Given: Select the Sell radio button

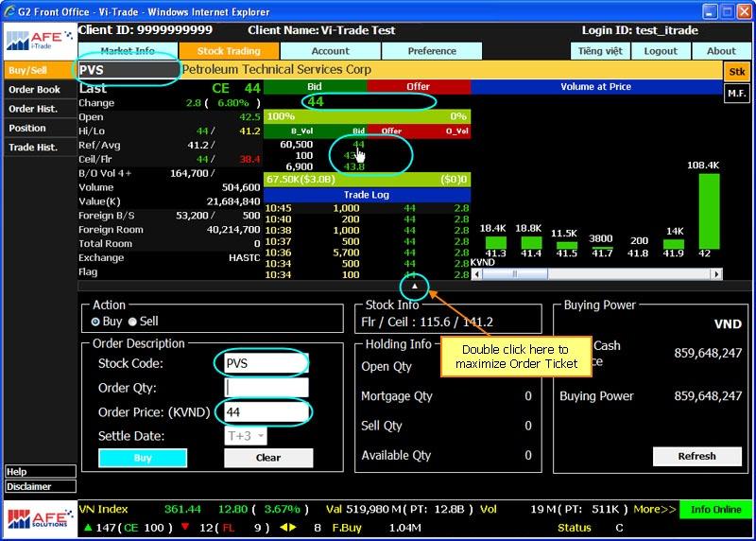Looking at the screenshot, I should tap(132, 322).
